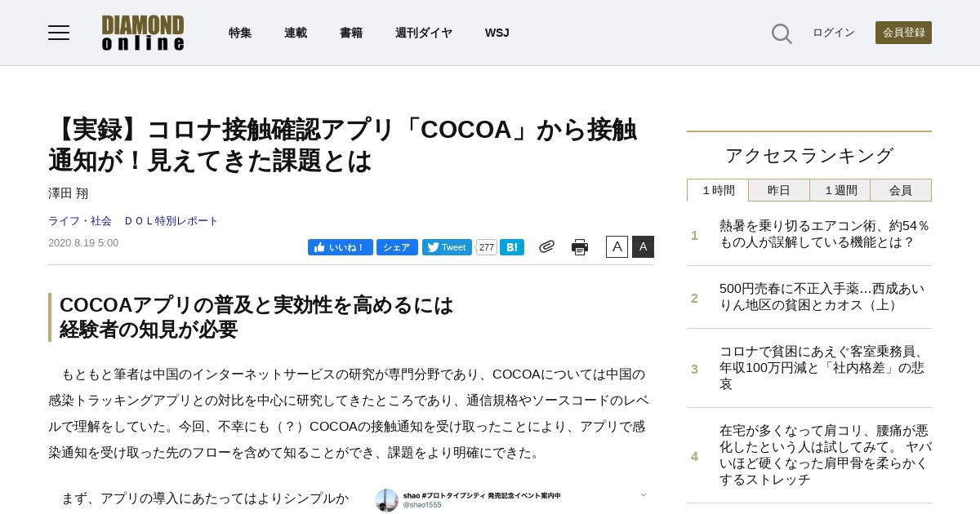Click the paperclip clip icon

(x=546, y=246)
